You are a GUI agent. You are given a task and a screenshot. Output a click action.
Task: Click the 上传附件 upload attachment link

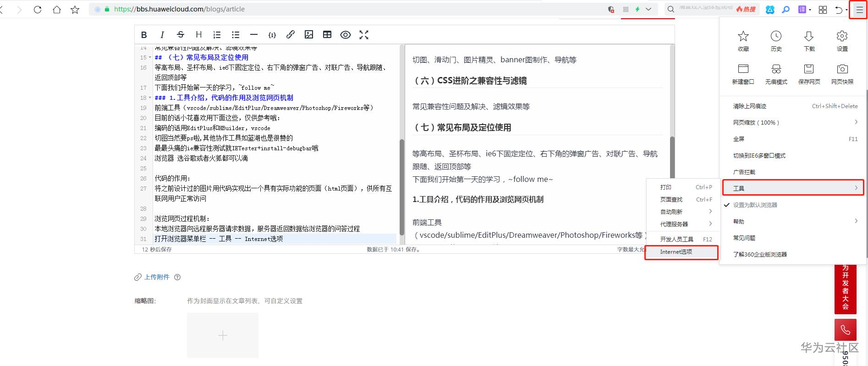click(157, 277)
